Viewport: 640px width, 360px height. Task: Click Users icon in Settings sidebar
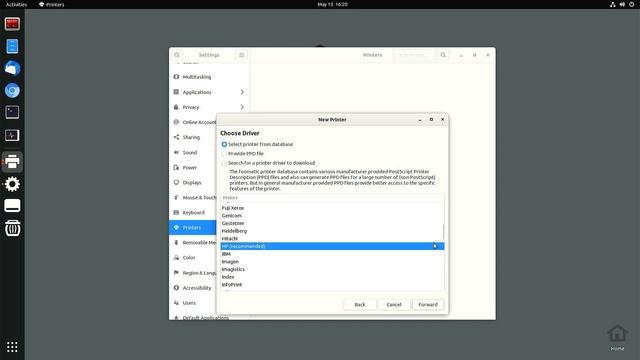pyautogui.click(x=176, y=303)
